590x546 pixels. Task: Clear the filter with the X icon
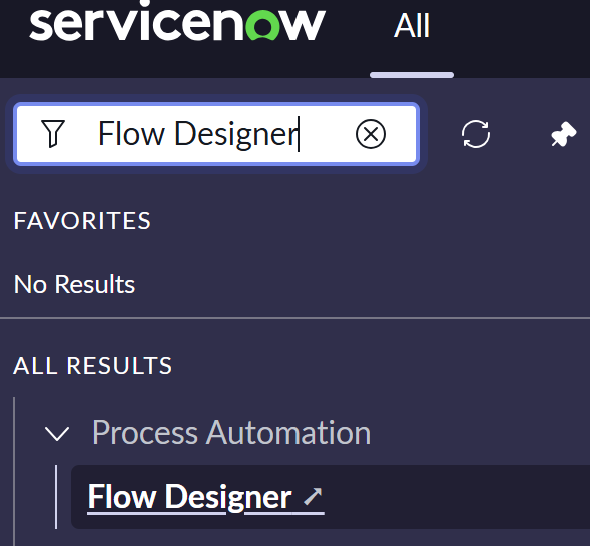click(371, 134)
